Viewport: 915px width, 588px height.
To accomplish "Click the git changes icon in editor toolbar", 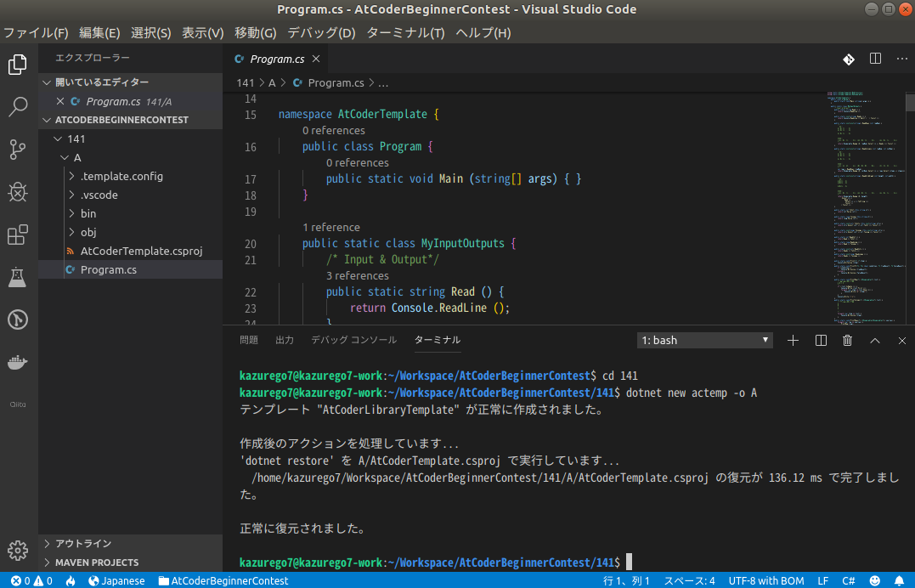I will click(x=849, y=59).
